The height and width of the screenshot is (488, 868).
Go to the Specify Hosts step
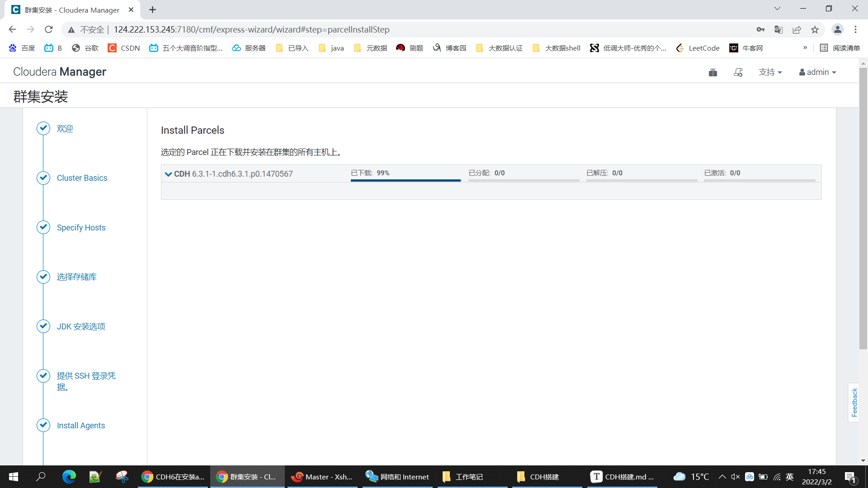click(81, 228)
